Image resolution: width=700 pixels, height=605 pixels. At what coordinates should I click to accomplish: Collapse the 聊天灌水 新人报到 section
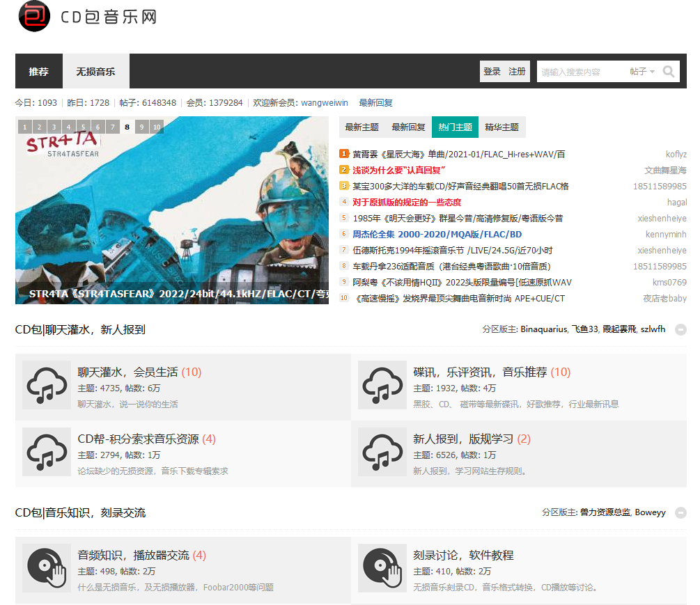point(680,329)
